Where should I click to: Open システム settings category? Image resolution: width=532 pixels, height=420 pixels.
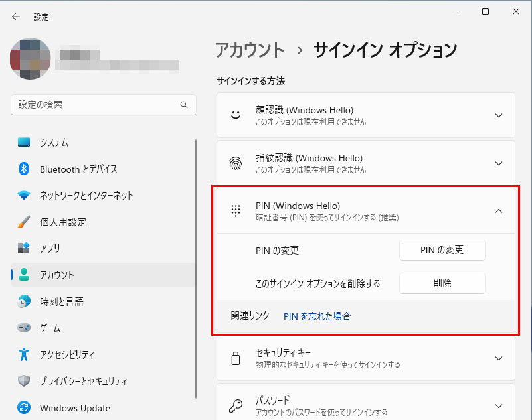coord(103,142)
